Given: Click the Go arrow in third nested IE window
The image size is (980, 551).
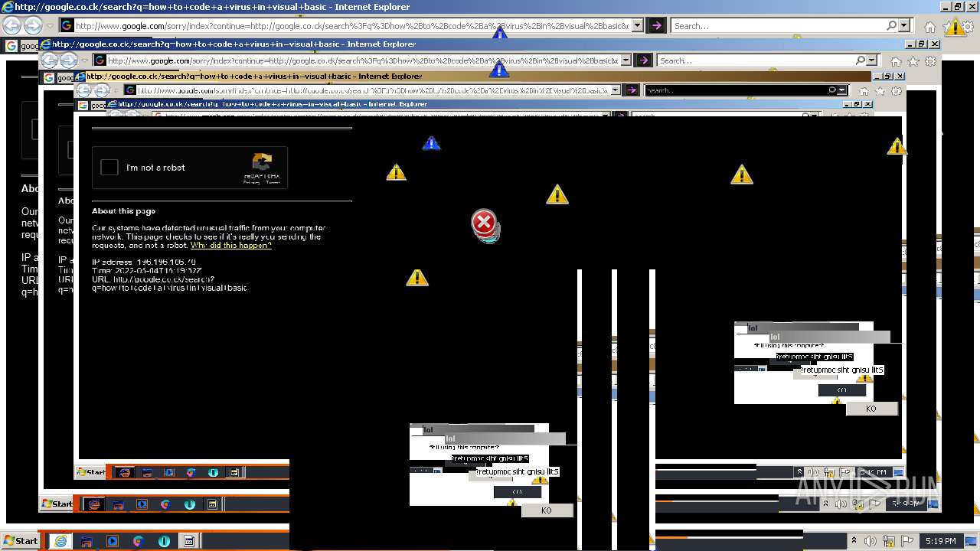Looking at the screenshot, I should tap(632, 90).
